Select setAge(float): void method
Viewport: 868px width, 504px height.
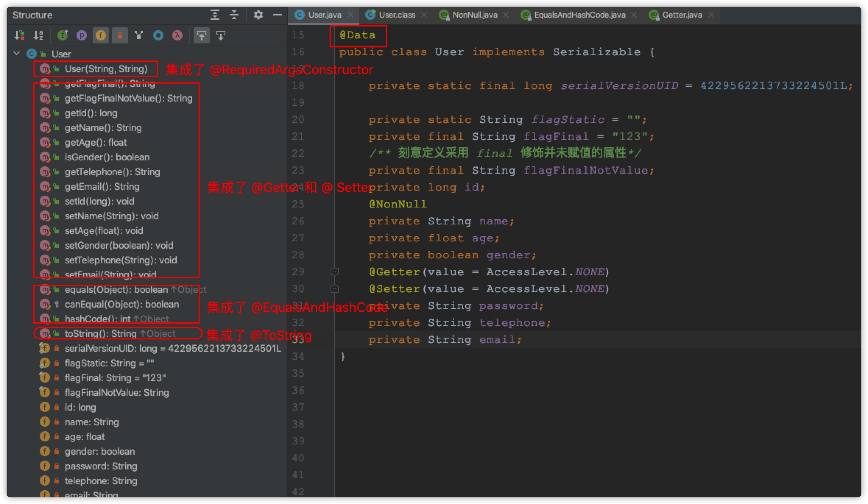(104, 231)
